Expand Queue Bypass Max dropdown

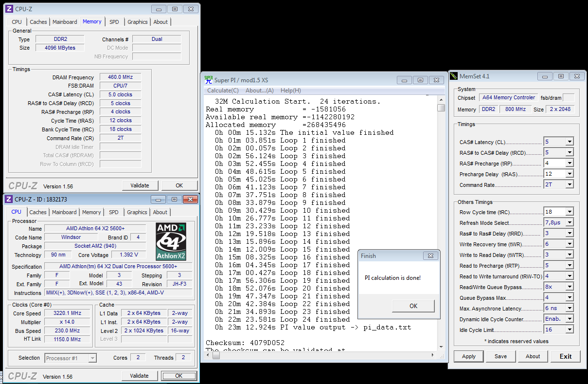click(569, 297)
